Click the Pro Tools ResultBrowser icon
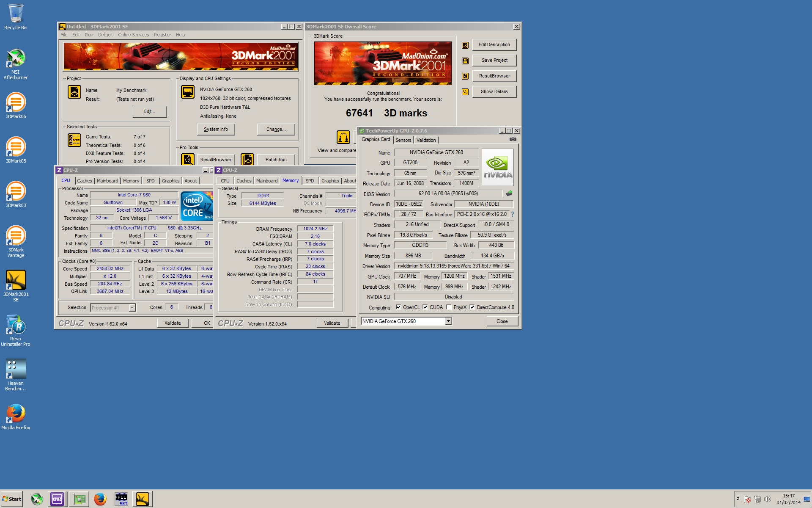The height and width of the screenshot is (508, 812). pos(188,160)
